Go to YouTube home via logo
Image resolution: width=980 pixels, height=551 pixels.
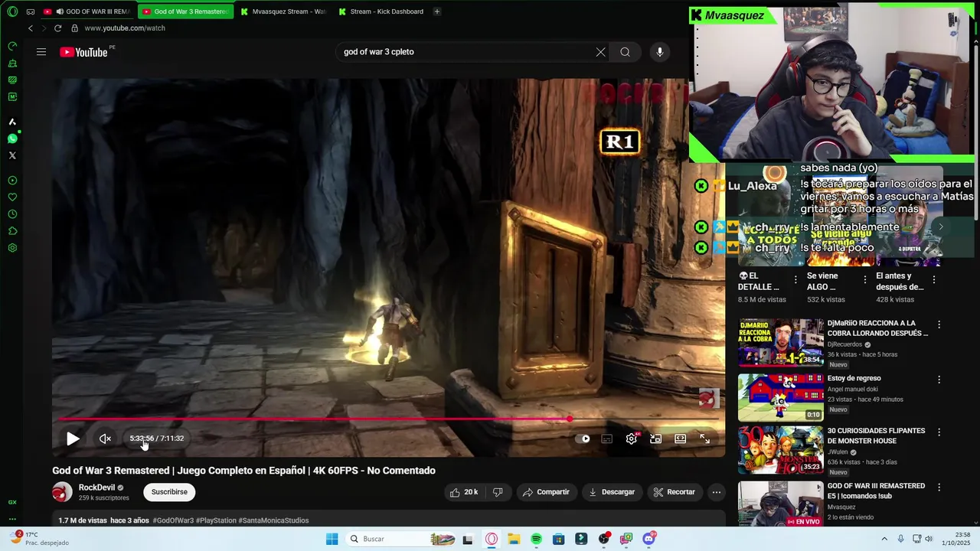[83, 52]
